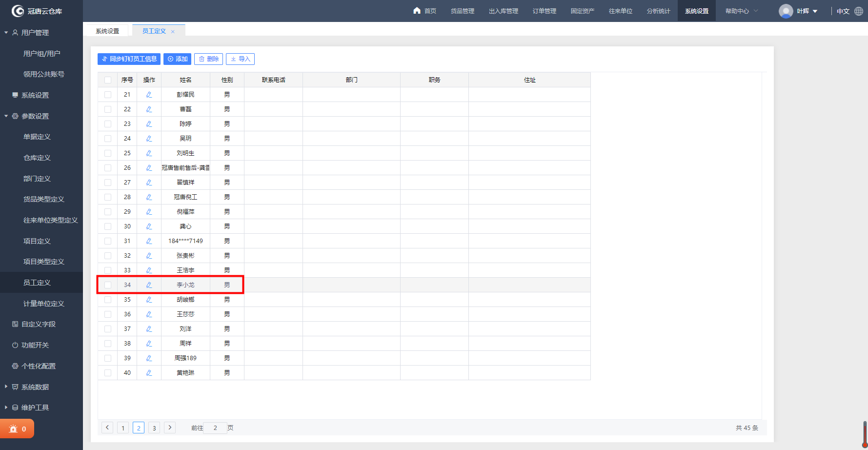The image size is (868, 450).
Task: Select checkbox for row 27
Action: (x=108, y=183)
